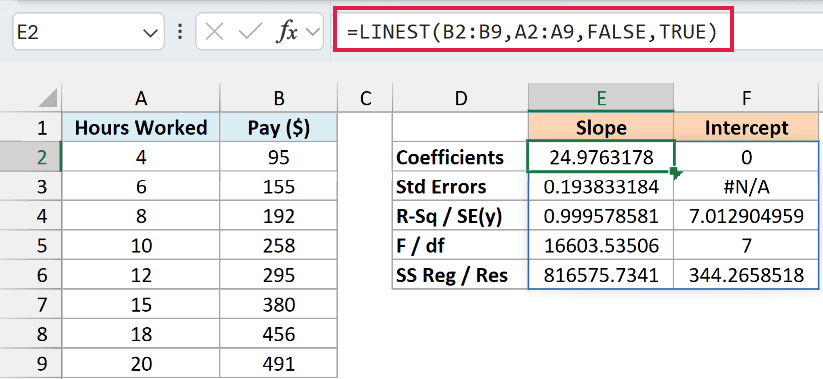Select column D header
The width and height of the screenshot is (823, 379).
[x=460, y=98]
